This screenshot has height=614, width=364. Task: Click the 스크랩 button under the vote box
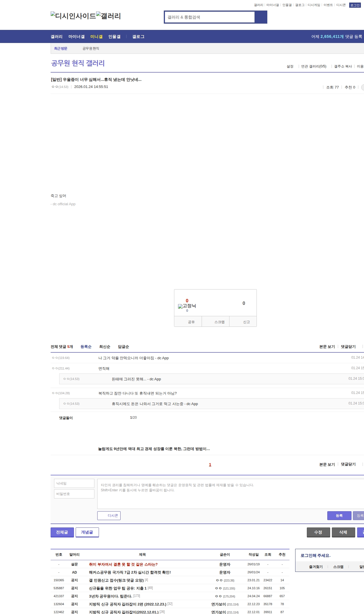pyautogui.click(x=219, y=322)
